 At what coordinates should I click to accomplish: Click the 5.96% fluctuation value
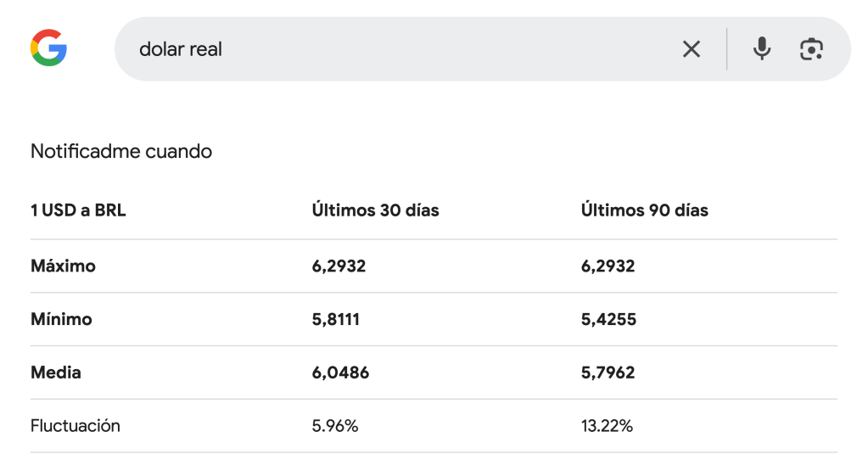pyautogui.click(x=335, y=426)
